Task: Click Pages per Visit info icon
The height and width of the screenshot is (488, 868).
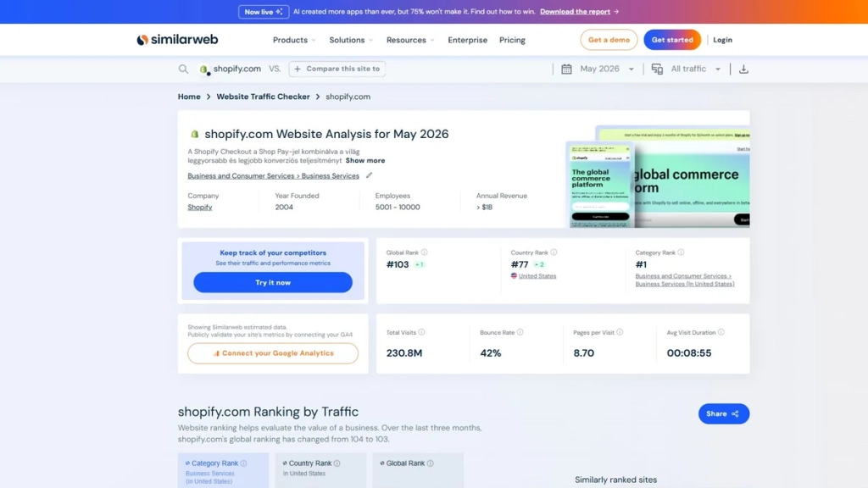Action: pos(620,332)
